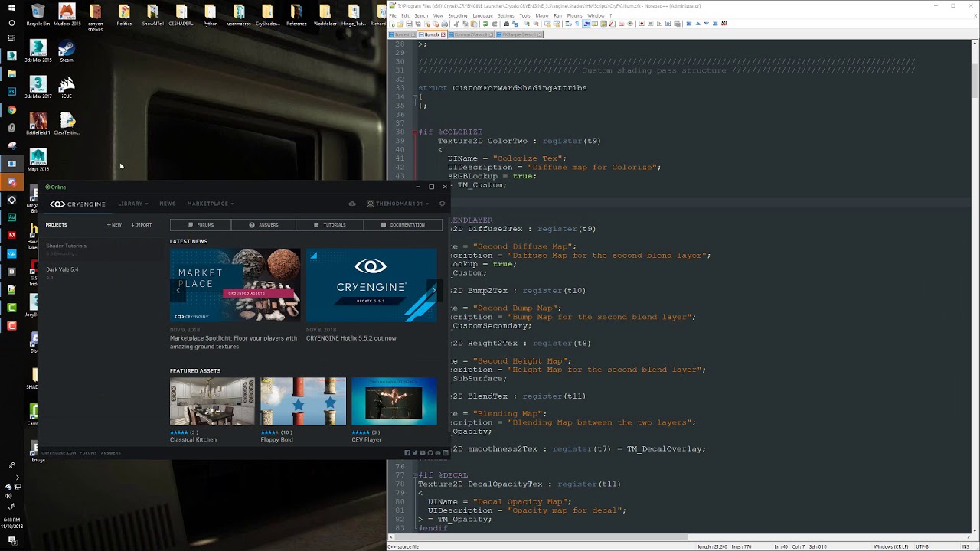This screenshot has width=980, height=551.
Task: Select the Politics folder on the desktop
Action: (124, 15)
